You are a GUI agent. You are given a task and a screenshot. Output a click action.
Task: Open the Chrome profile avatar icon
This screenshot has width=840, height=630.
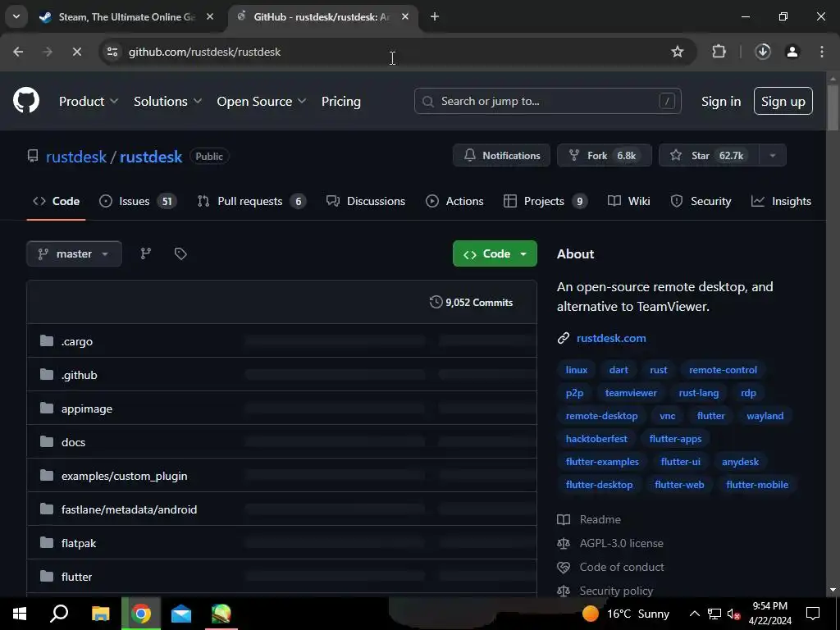click(792, 52)
